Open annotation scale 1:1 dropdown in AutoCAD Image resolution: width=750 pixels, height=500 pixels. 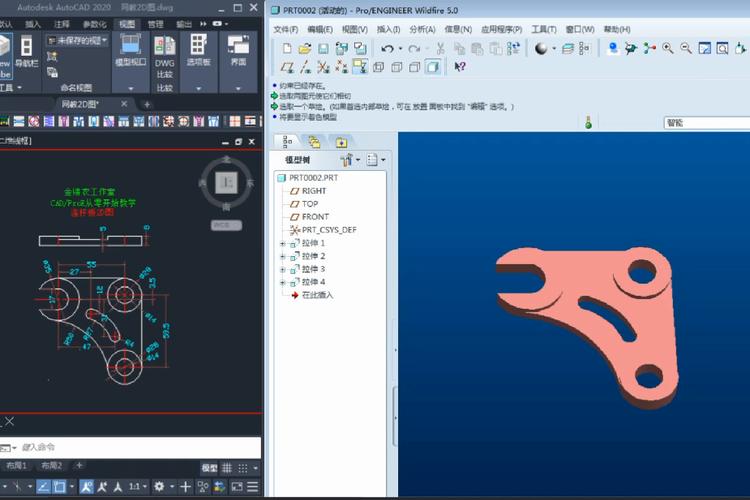point(138,487)
